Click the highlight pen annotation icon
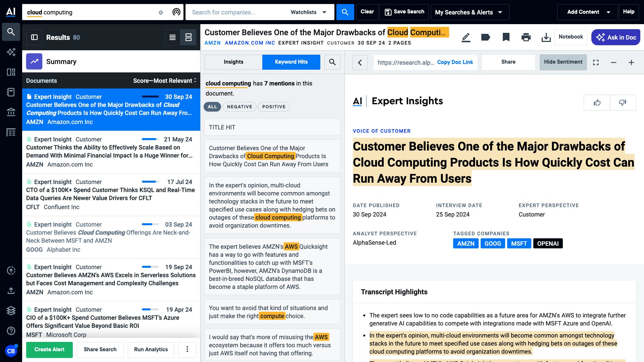 [x=466, y=37]
